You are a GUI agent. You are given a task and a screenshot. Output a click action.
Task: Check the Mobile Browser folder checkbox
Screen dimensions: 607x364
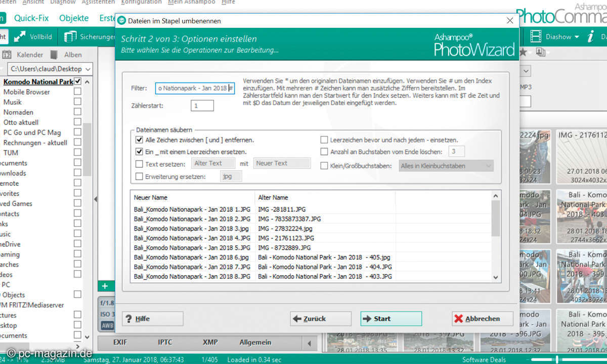[x=77, y=92]
